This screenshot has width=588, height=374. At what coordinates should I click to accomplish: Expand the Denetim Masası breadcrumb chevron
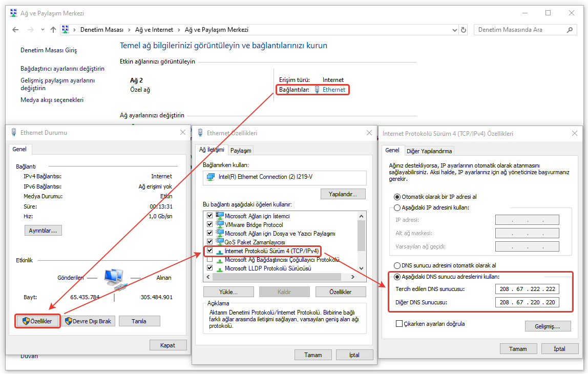128,30
